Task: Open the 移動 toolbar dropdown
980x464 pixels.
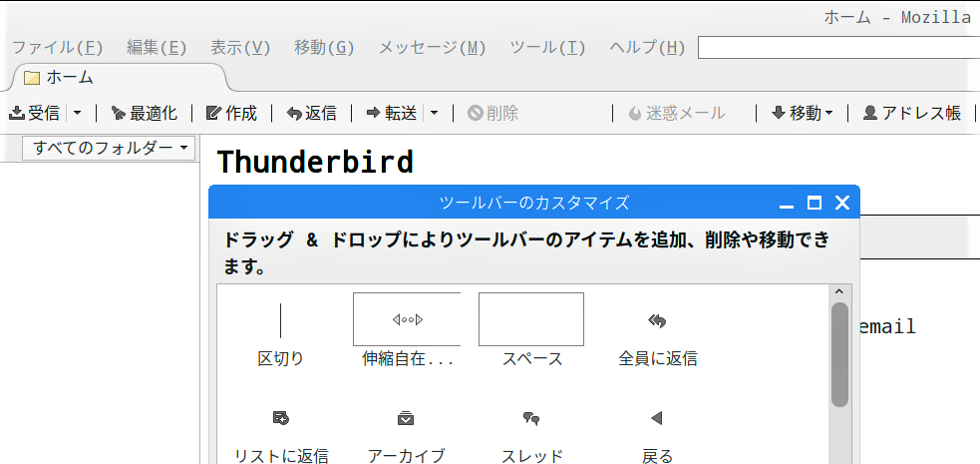Action: pyautogui.click(x=803, y=113)
